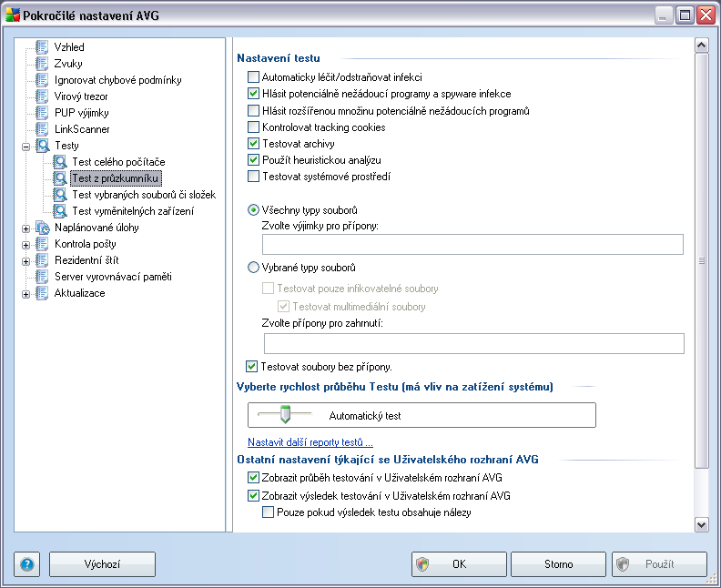721x588 pixels.
Task: Expand the Aktualizace node
Action: (26, 294)
